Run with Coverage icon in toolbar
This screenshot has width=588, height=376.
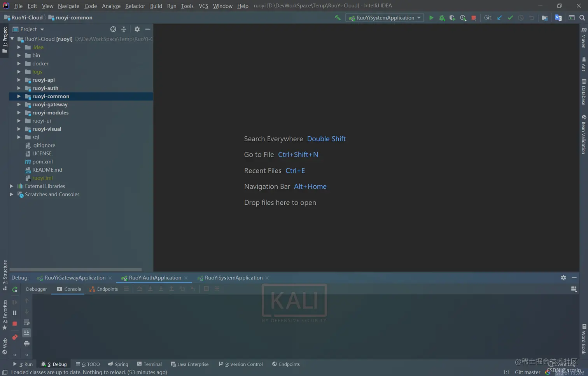click(x=452, y=18)
